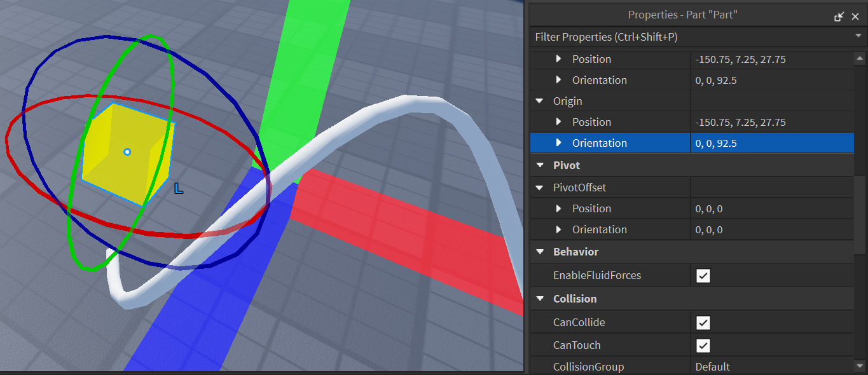Expand Orientation under PivotOffset

(x=559, y=229)
